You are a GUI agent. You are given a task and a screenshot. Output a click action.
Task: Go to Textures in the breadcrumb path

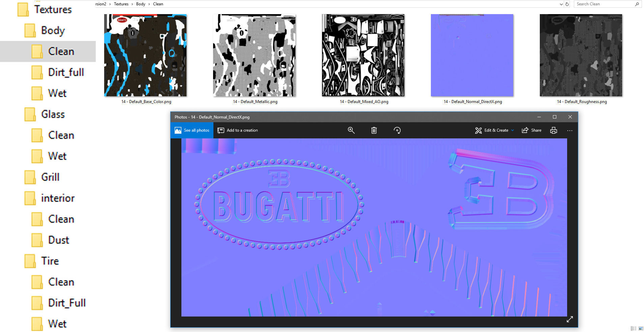pyautogui.click(x=121, y=4)
